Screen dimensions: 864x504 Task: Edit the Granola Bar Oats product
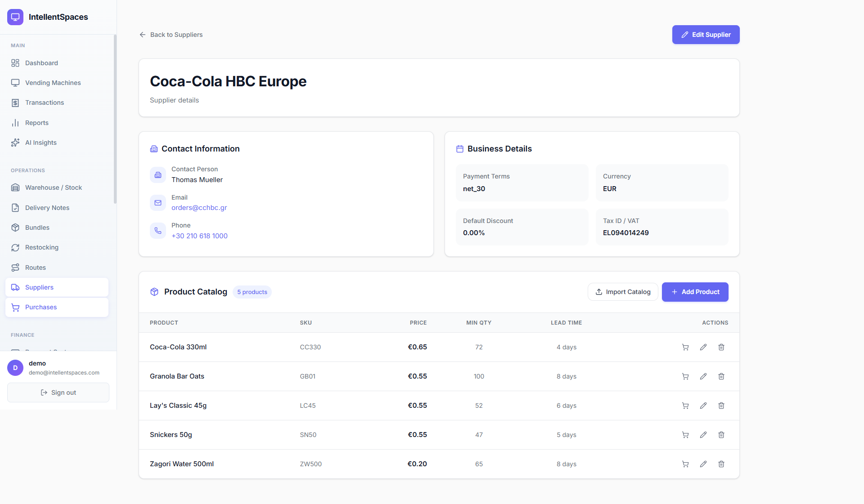point(703,376)
